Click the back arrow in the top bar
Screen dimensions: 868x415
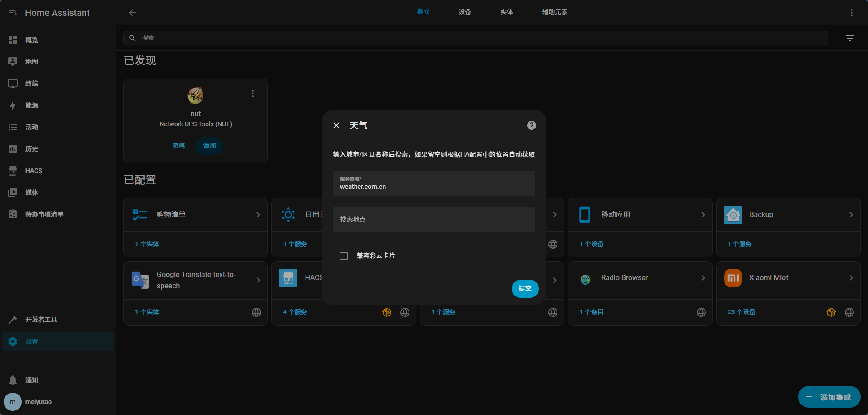tap(133, 13)
